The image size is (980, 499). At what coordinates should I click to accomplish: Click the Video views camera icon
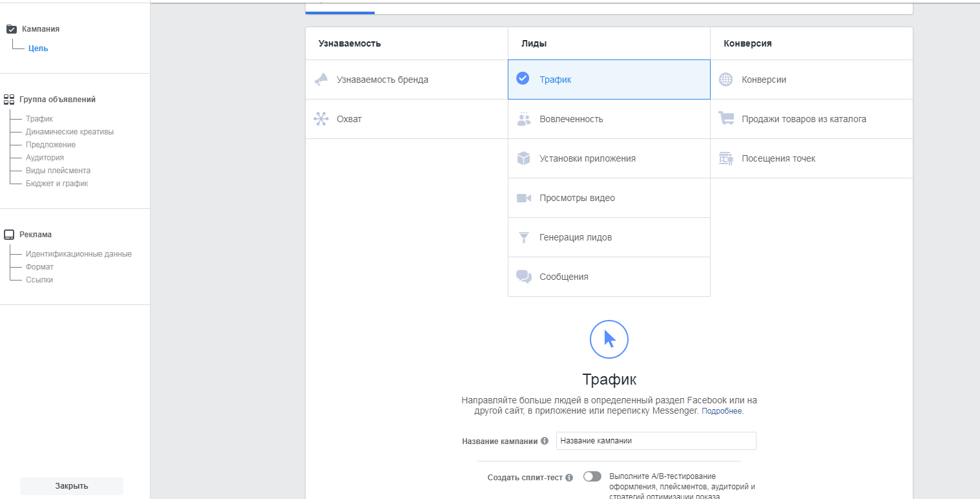[524, 198]
